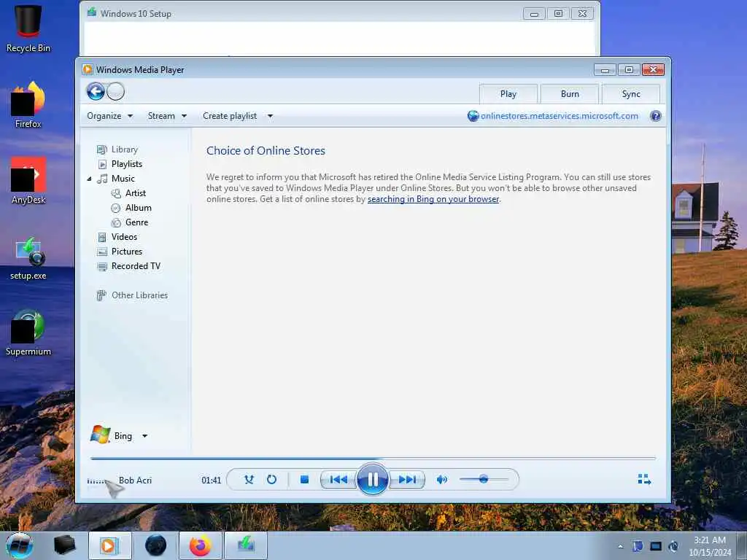Expand the Bing store dropdown arrow
Image resolution: width=747 pixels, height=560 pixels.
coord(145,436)
